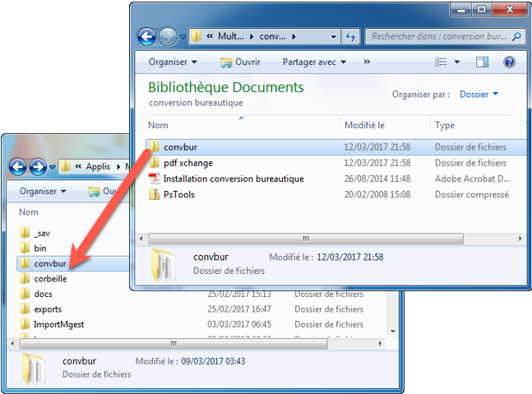Click the refresh button beside address bar
Viewport: 532px width, 394px height.
pos(351,37)
